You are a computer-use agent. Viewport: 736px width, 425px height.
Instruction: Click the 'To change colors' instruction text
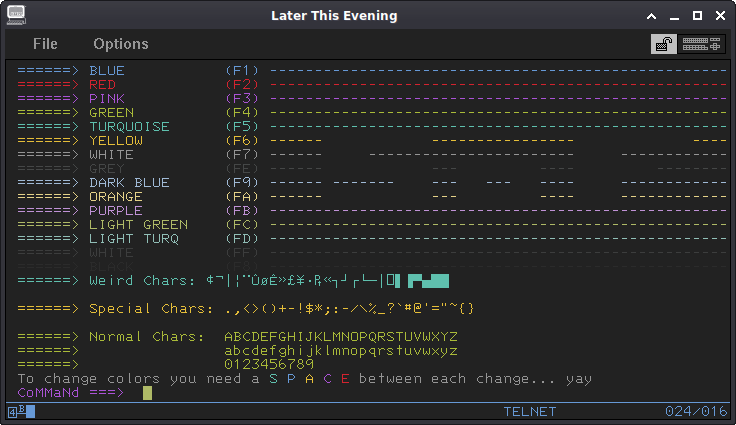pyautogui.click(x=305, y=379)
